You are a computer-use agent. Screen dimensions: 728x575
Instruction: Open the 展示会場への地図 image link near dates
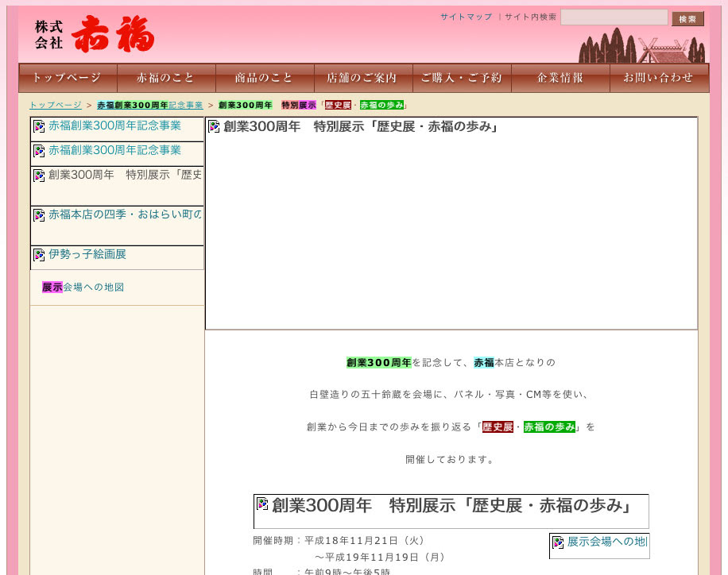[x=599, y=546]
